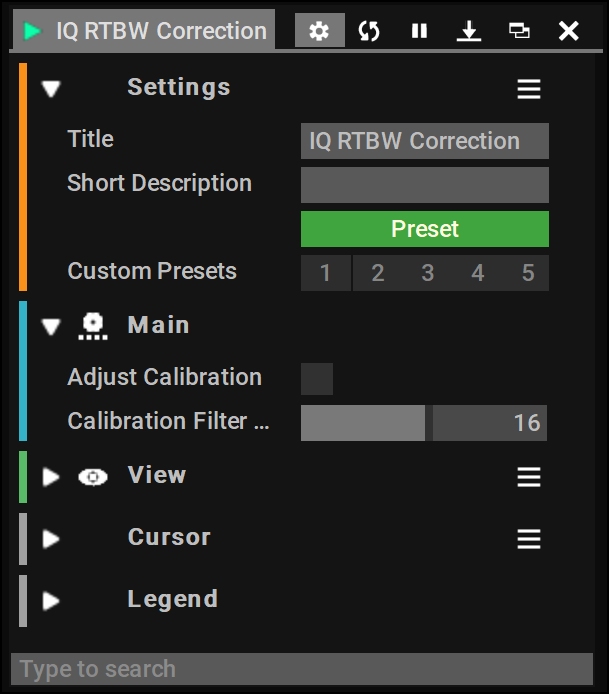Select the IQ RTBW Correction tab

pyautogui.click(x=144, y=31)
